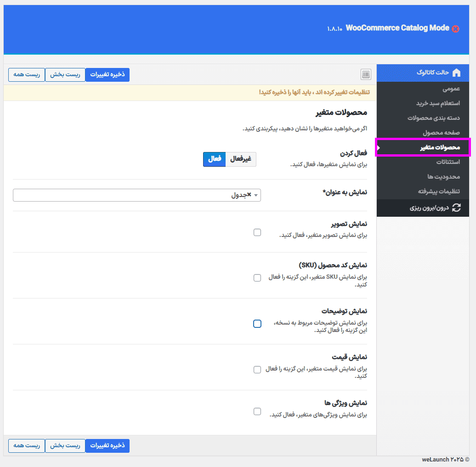The image size is (476, 467).
Task: Click the version number ۱.۸.۱۰
Action: pos(334,29)
